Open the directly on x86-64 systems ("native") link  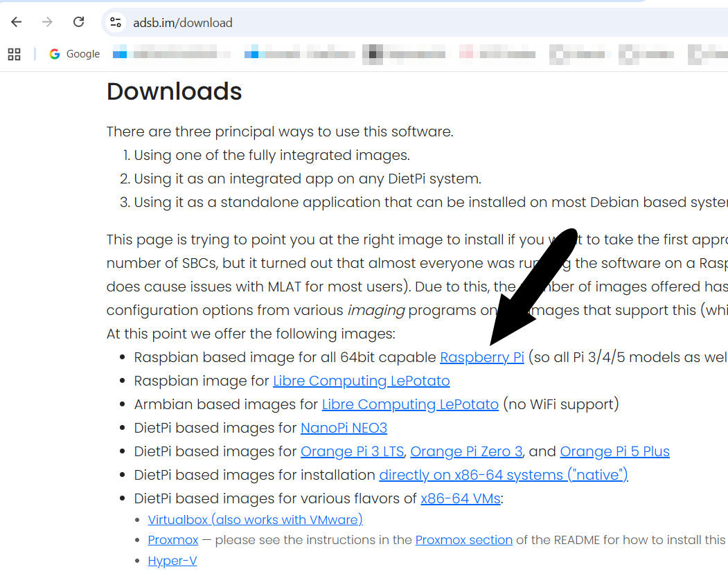504,475
